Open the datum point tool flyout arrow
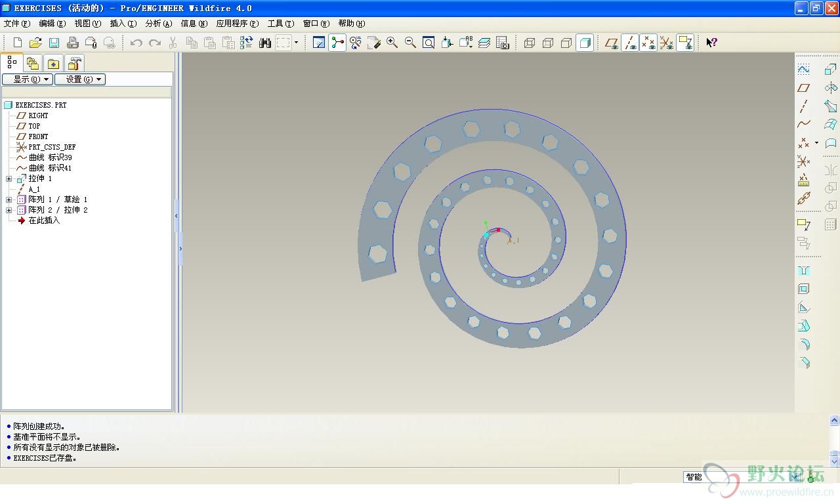The image size is (840, 504). pyautogui.click(x=816, y=142)
